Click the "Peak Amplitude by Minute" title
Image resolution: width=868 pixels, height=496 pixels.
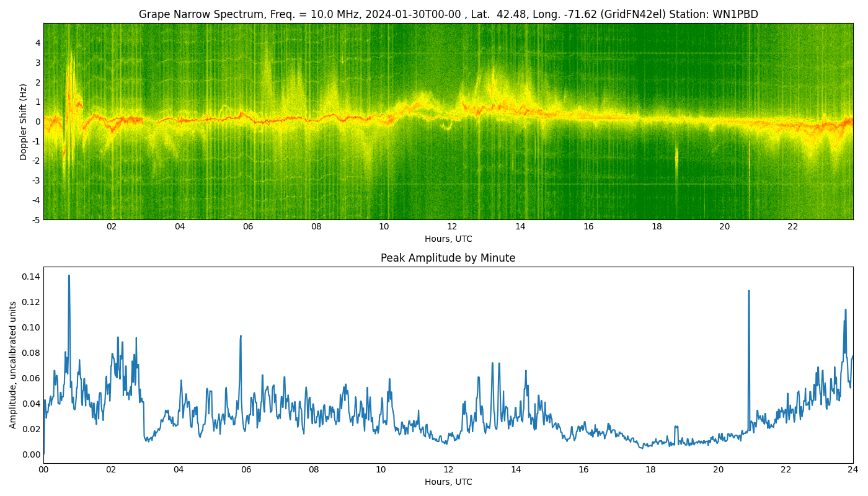pos(448,259)
